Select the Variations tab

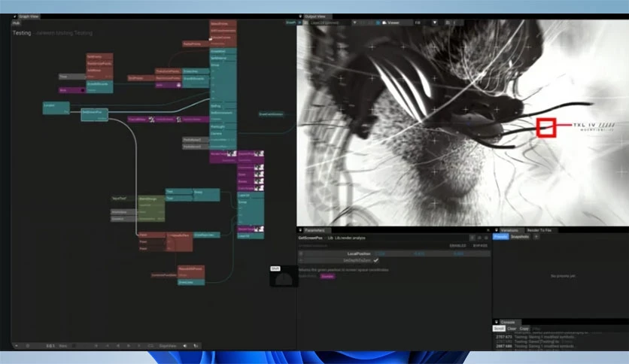click(509, 230)
